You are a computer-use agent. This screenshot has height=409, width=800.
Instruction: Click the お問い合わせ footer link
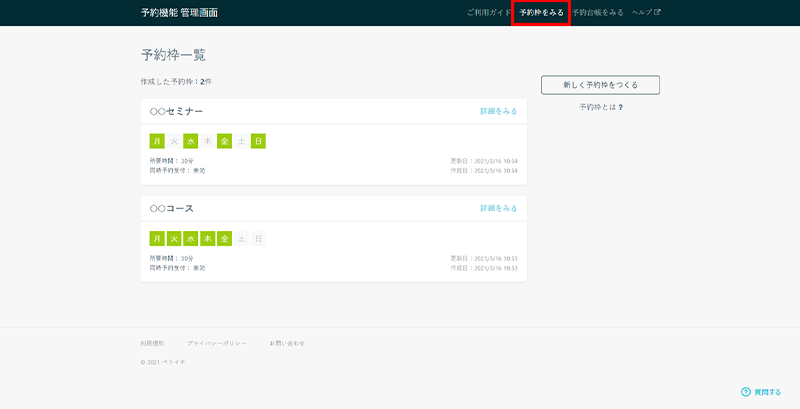click(287, 343)
